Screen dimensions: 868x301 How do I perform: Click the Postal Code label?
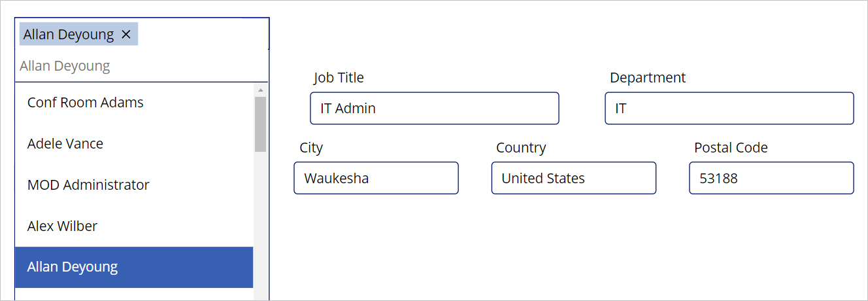pyautogui.click(x=731, y=148)
